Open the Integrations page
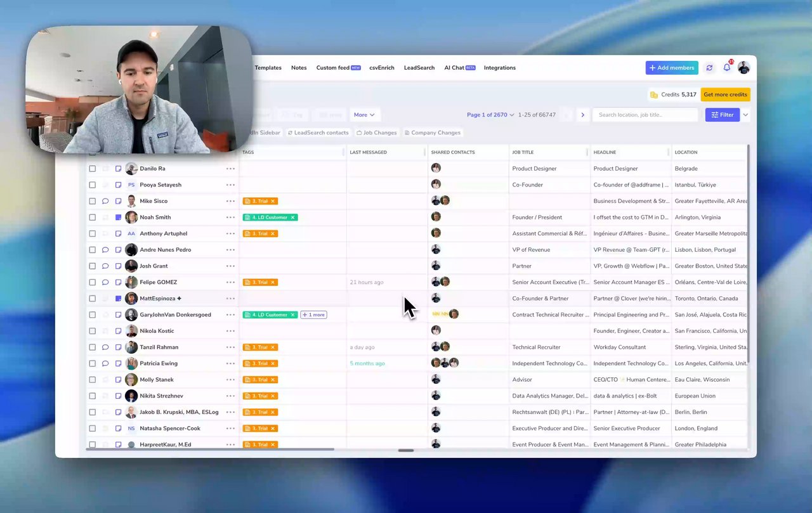Screen dimensions: 812x513 tap(500, 68)
